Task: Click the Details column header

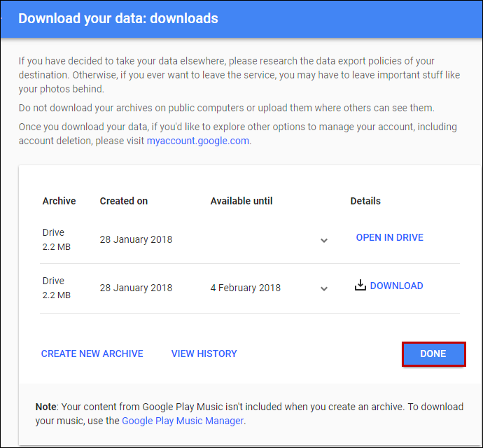Action: (365, 201)
